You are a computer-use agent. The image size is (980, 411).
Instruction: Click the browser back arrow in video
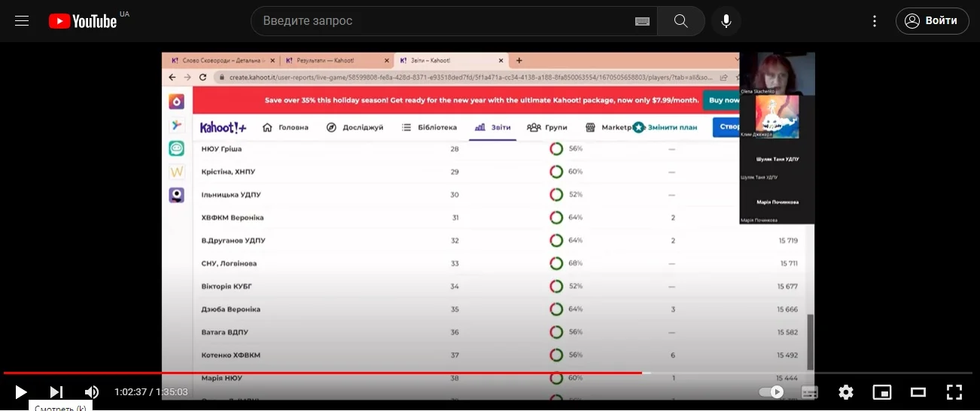point(172,77)
